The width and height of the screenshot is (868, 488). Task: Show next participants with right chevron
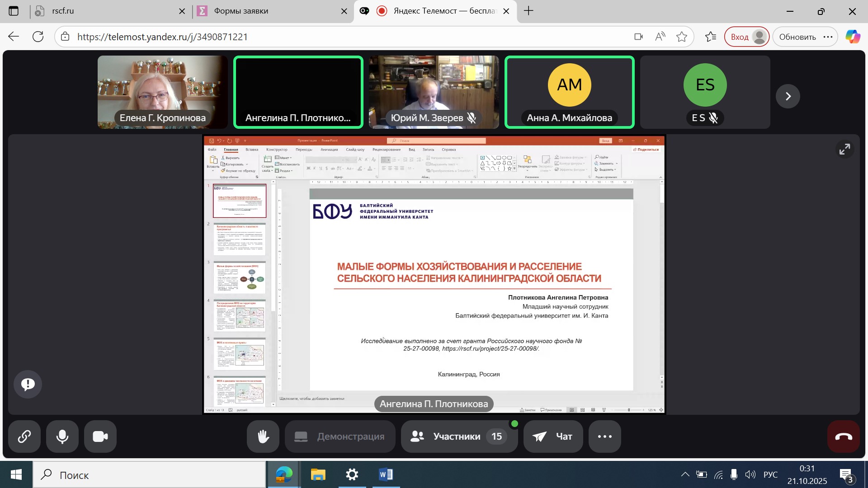click(788, 96)
